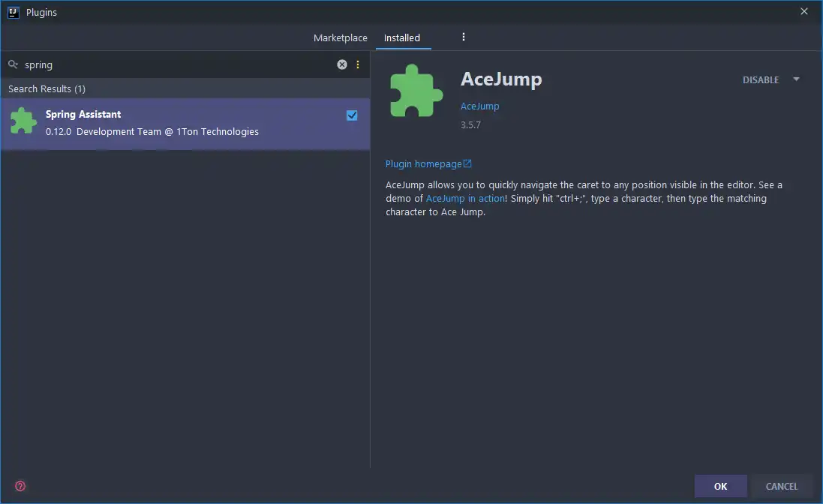The image size is (823, 504).
Task: Click the Spring Assistant puzzle icon
Action: (23, 122)
